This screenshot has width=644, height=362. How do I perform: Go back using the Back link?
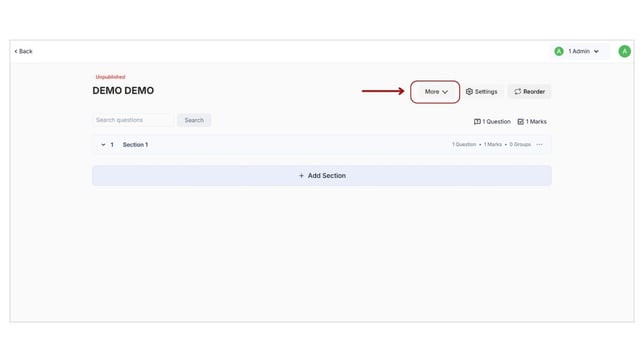[23, 51]
